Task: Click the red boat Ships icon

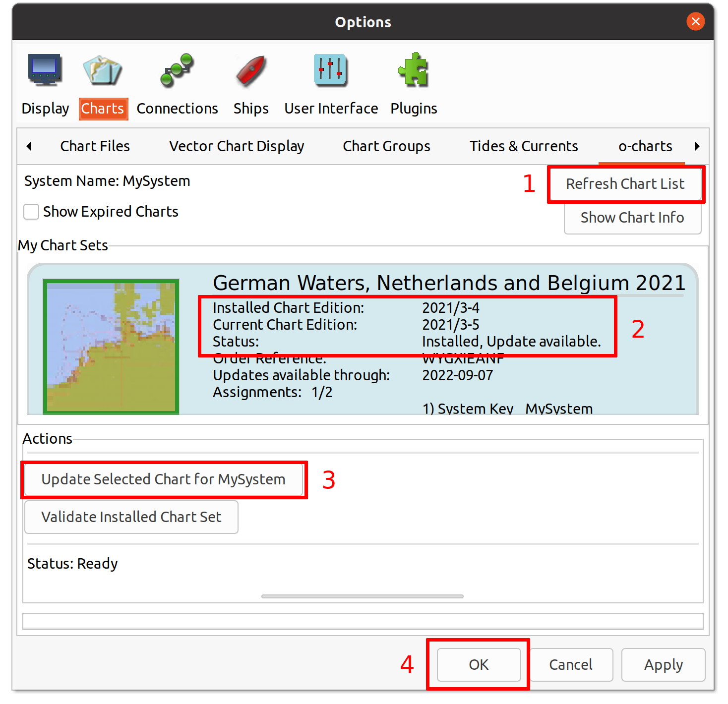Action: click(x=251, y=70)
